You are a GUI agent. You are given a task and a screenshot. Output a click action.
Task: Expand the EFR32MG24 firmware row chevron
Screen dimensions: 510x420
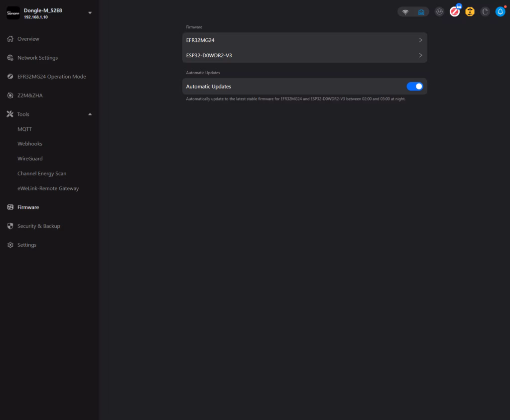[420, 40]
